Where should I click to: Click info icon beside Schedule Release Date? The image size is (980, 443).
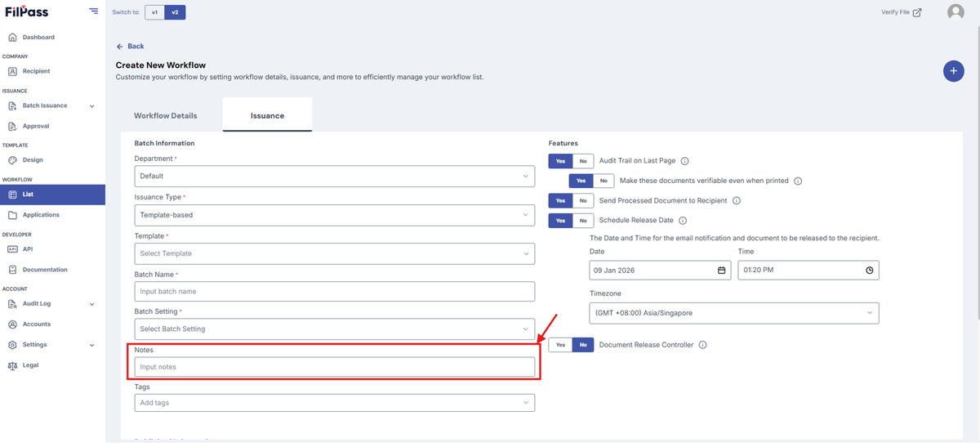click(683, 221)
